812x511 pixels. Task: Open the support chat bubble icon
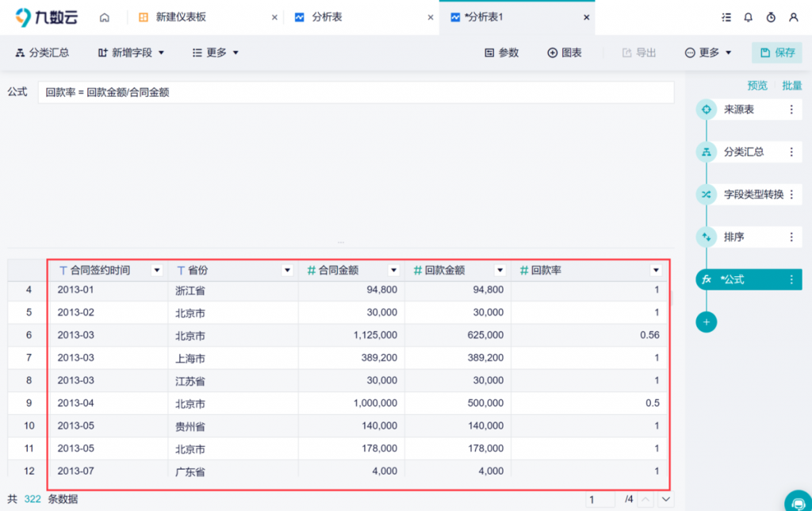(x=797, y=501)
